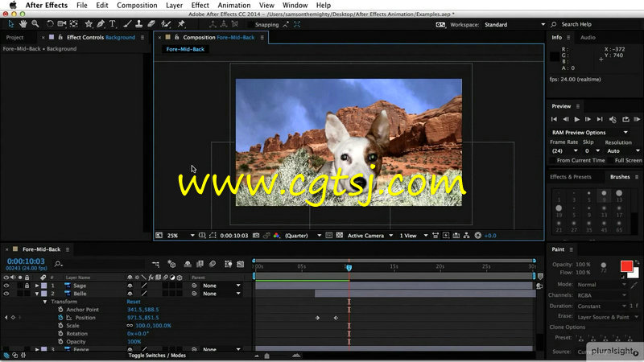Open the RAM Preview Options dropdown
Image resolution: width=644 pixels, height=362 pixels.
(589, 133)
